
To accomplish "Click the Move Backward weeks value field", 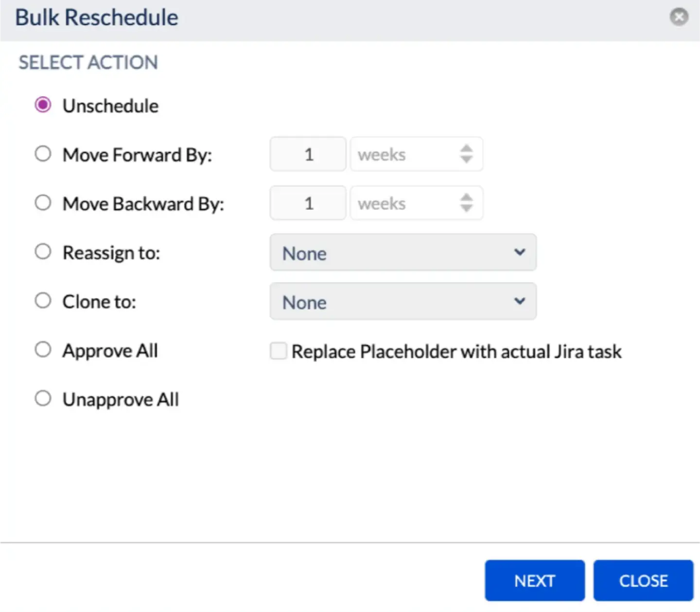I will click(x=307, y=203).
